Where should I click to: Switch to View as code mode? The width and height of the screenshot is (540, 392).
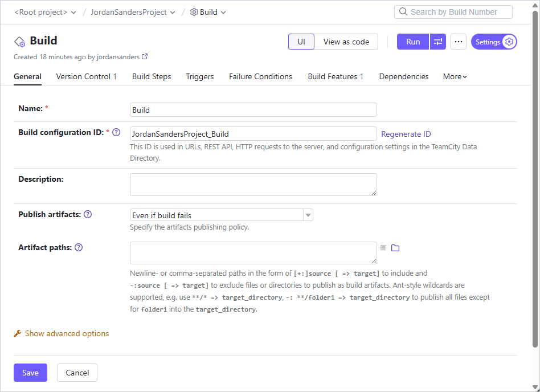click(x=346, y=42)
